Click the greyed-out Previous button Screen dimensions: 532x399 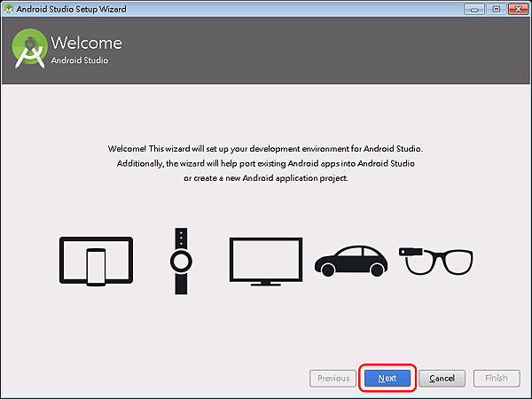[x=332, y=378]
